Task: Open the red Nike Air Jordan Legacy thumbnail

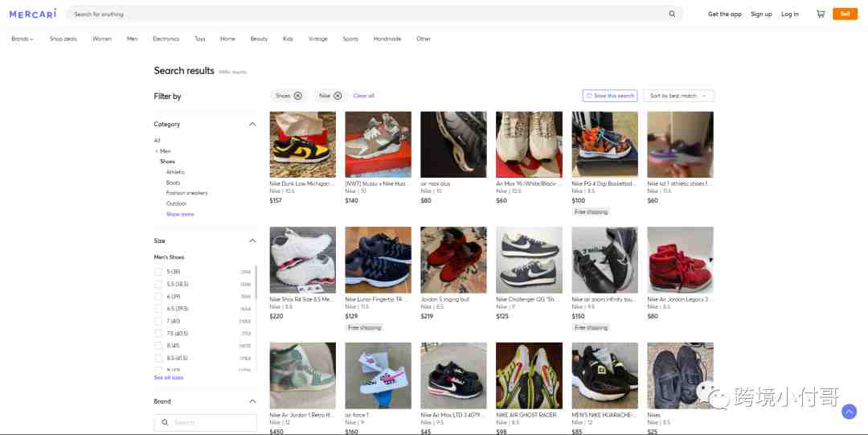Action: click(681, 260)
